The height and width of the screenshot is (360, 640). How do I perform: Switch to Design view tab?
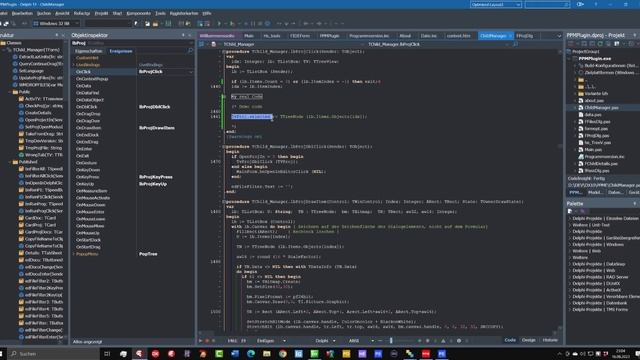[x=529, y=340]
